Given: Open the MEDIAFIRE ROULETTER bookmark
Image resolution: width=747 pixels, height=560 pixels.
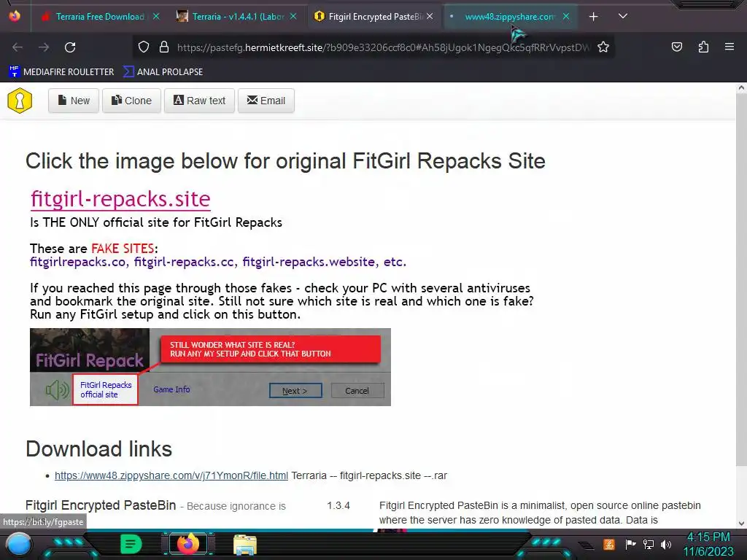Looking at the screenshot, I should (x=61, y=72).
